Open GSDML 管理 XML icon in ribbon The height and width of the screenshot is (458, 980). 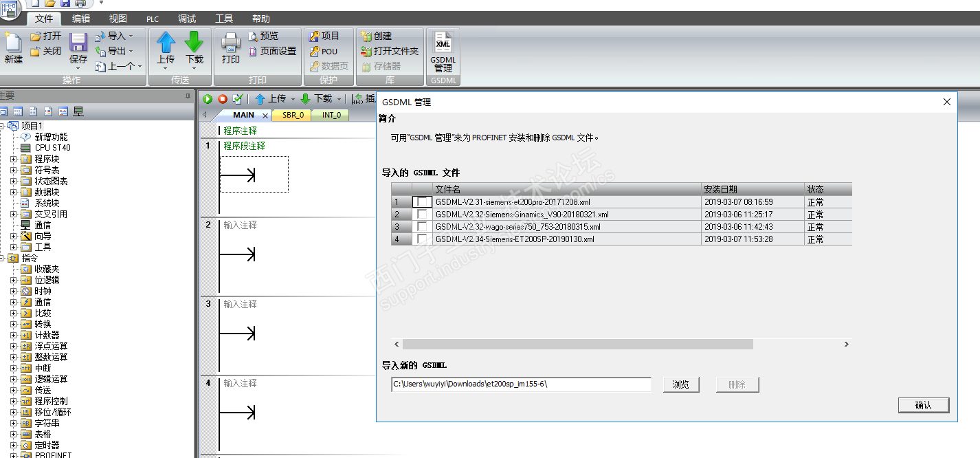point(443,43)
